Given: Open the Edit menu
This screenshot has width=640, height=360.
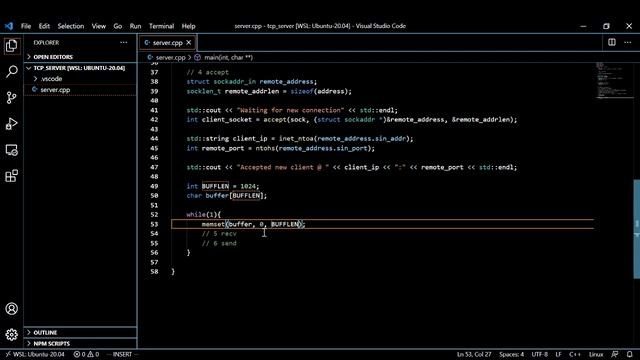Looking at the screenshot, I should tap(44, 26).
